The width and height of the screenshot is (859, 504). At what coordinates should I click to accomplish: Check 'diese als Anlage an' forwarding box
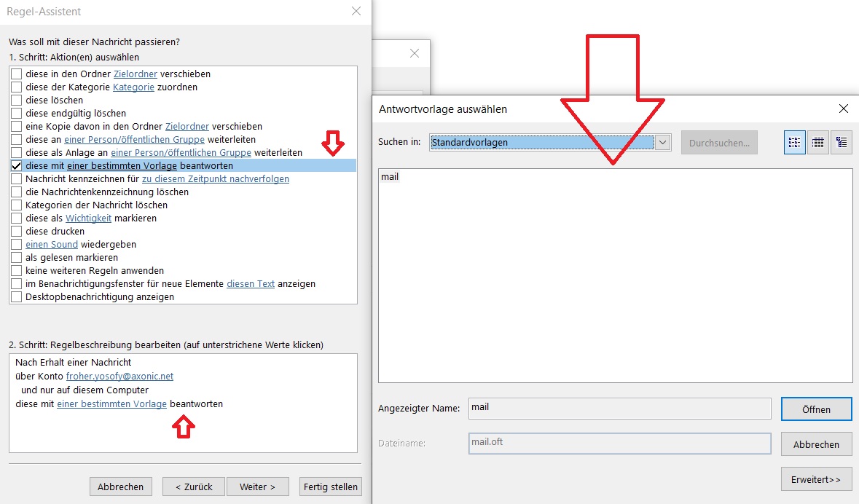pos(17,153)
